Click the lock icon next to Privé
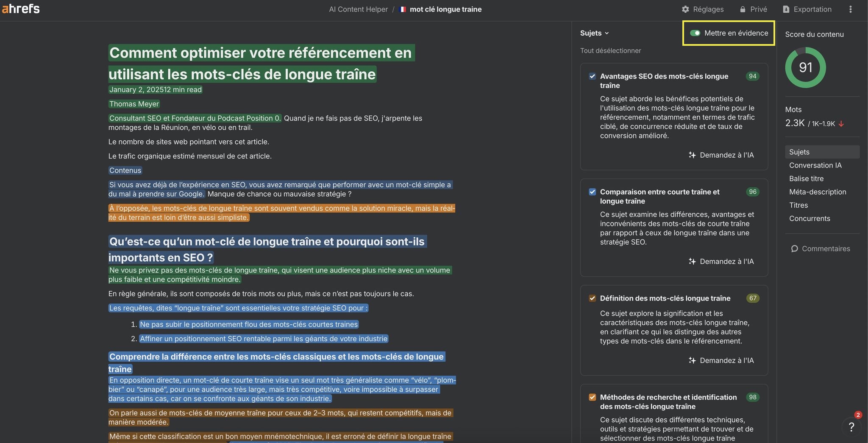Viewport: 868px width, 443px height. (743, 9)
